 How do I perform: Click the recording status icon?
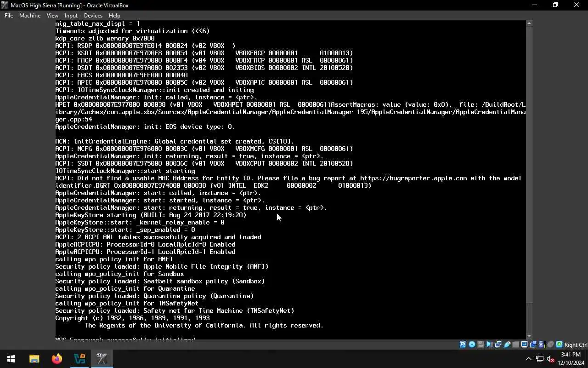[x=533, y=345]
